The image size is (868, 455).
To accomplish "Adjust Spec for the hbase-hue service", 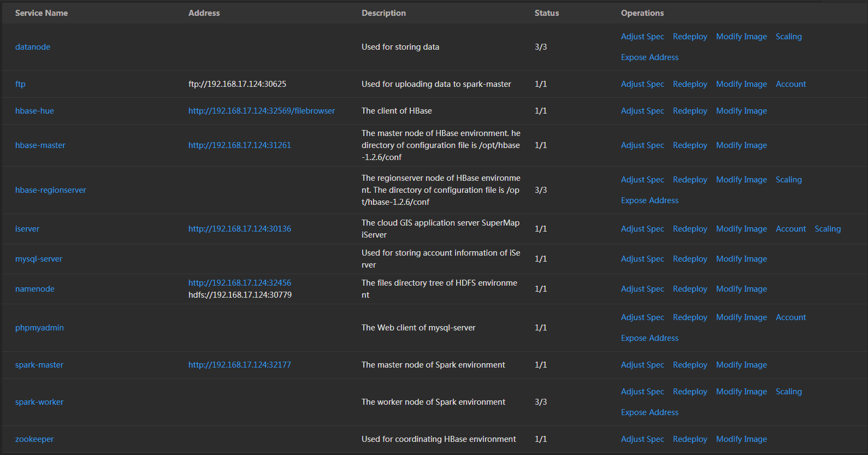I will (x=642, y=111).
